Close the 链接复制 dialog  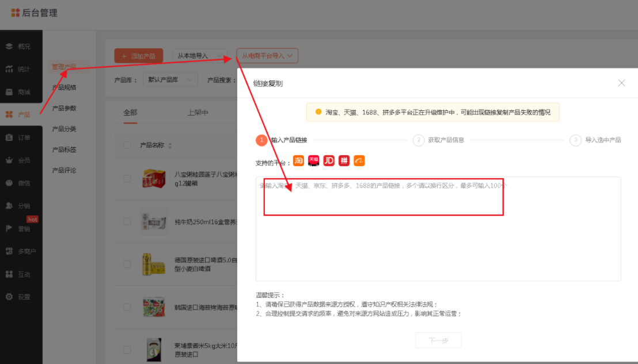click(x=621, y=83)
